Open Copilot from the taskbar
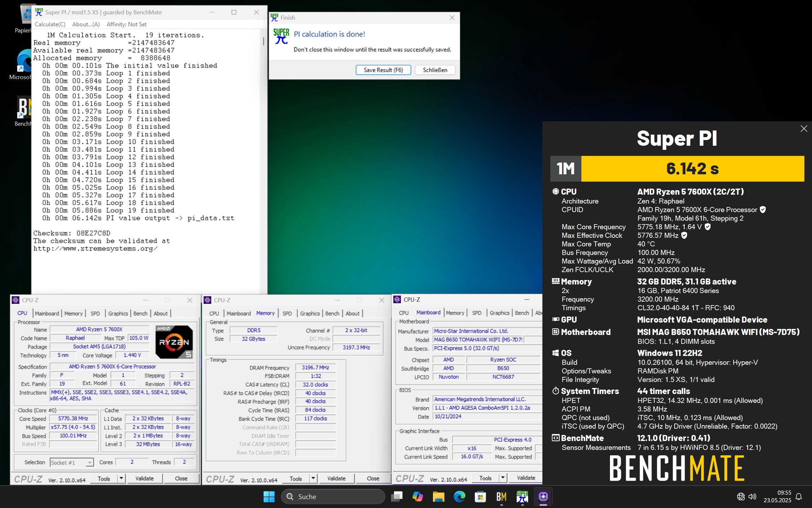The height and width of the screenshot is (508, 812). point(417,496)
